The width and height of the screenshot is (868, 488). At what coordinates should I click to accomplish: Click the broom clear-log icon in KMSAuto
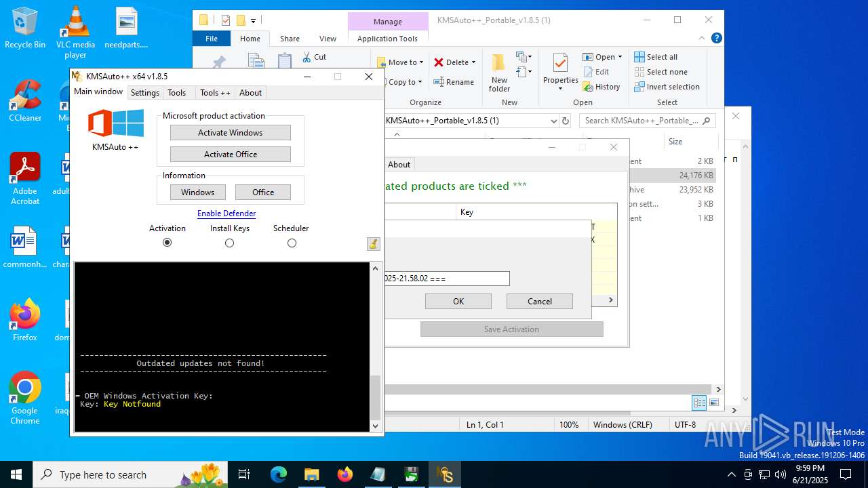(373, 244)
